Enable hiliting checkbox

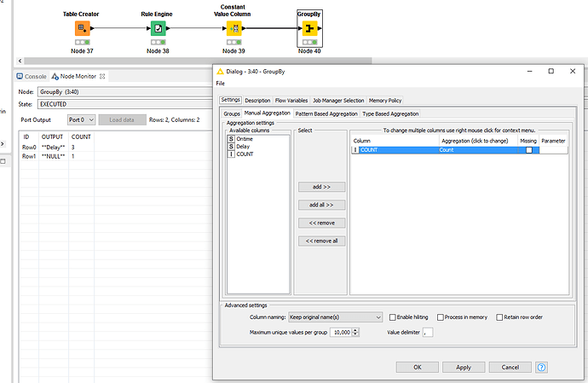point(393,317)
